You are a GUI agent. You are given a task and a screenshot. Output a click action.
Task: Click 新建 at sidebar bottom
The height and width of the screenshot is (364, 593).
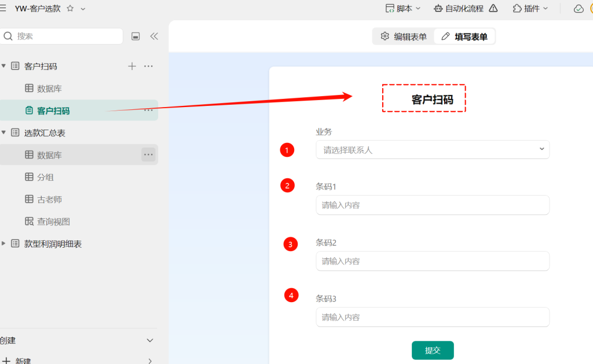coord(23,361)
